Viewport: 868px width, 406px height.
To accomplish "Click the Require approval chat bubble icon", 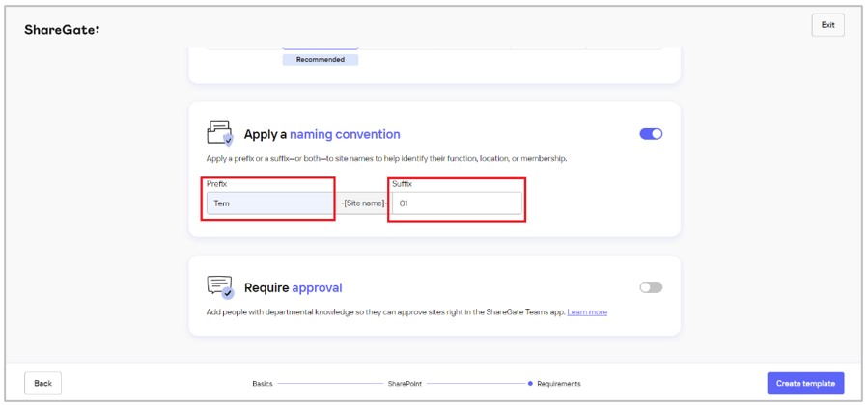I will pos(220,287).
